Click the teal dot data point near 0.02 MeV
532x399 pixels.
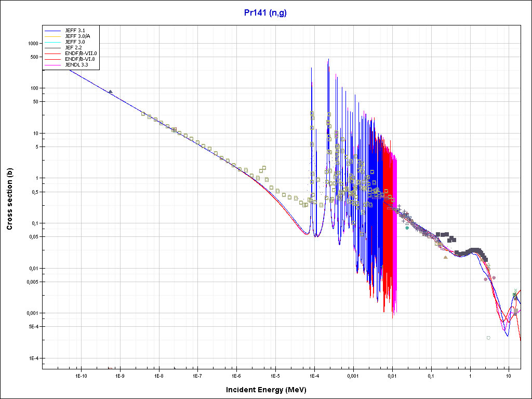(407, 228)
